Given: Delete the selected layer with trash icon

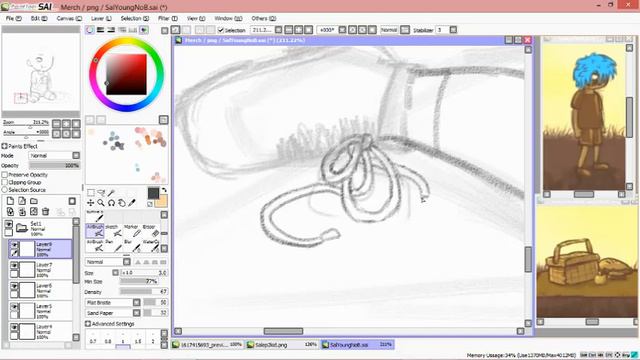Looking at the screenshot, I should [46, 211].
